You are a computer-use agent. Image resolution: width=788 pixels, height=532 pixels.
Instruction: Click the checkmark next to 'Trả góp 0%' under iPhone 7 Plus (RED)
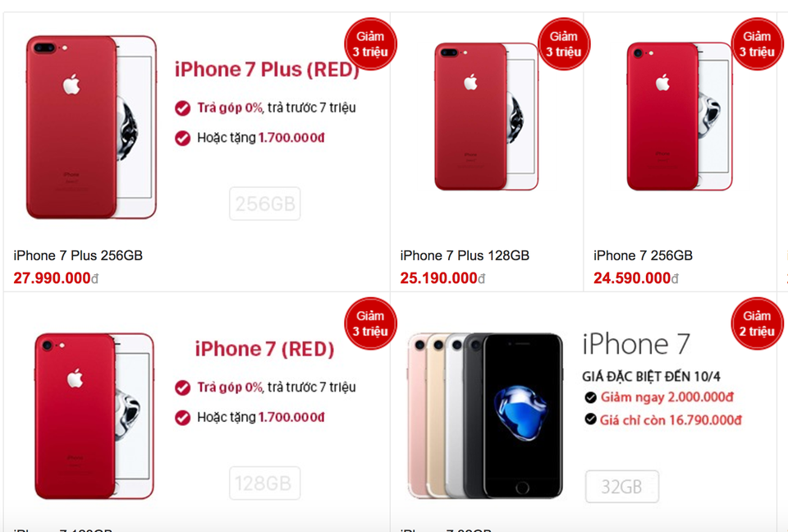pos(182,108)
